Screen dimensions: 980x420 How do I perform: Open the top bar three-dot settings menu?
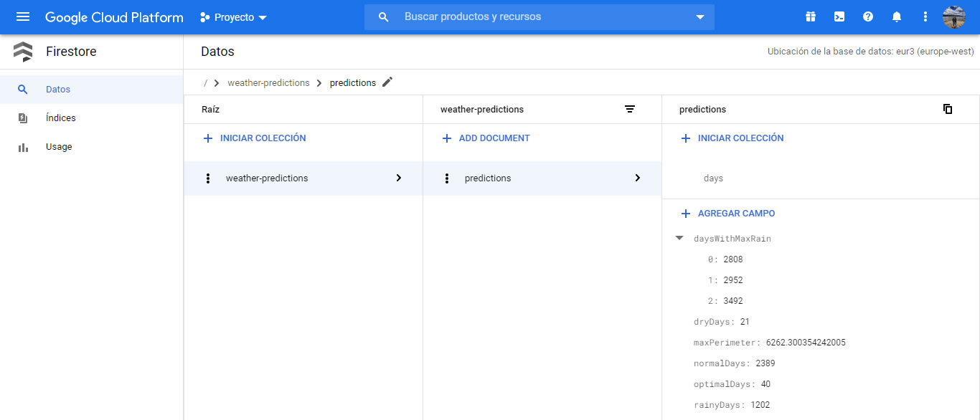click(925, 16)
